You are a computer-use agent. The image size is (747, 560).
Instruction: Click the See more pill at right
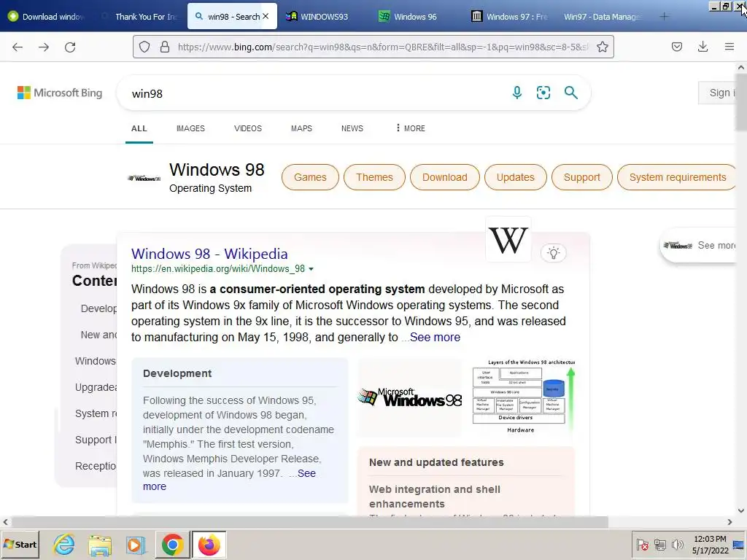click(699, 245)
